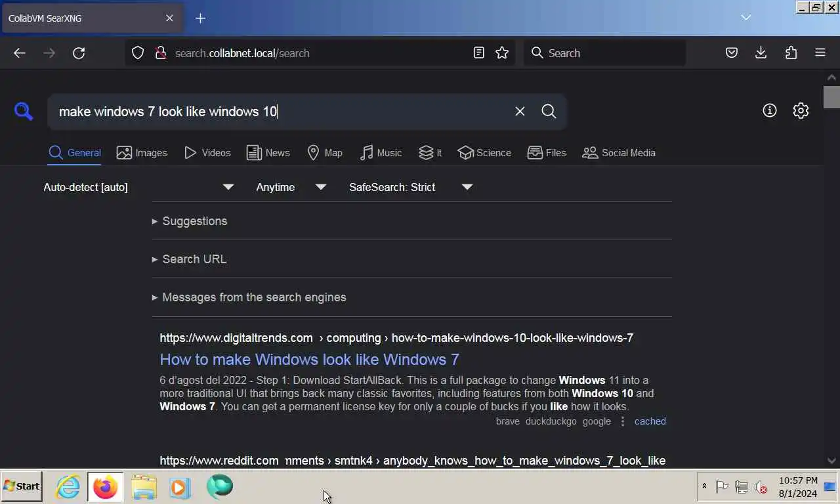Image resolution: width=840 pixels, height=504 pixels.
Task: Switch to the News category
Action: click(x=268, y=153)
